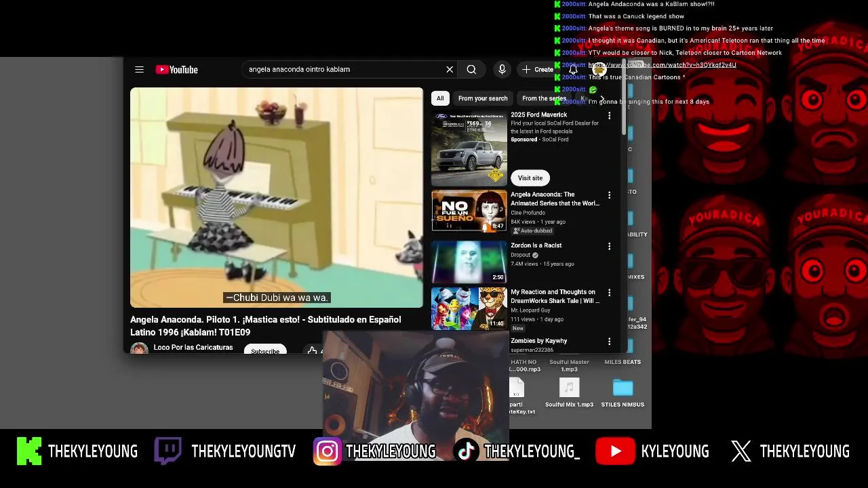Subscribe to Loco Por las Caricaturas
The height and width of the screenshot is (488, 868).
265,350
